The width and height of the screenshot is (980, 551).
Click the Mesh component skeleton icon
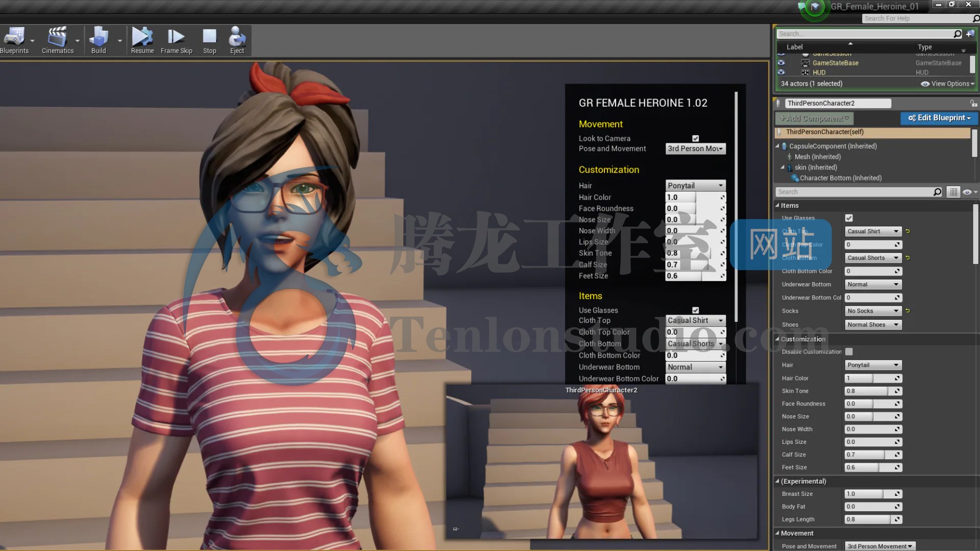point(790,157)
